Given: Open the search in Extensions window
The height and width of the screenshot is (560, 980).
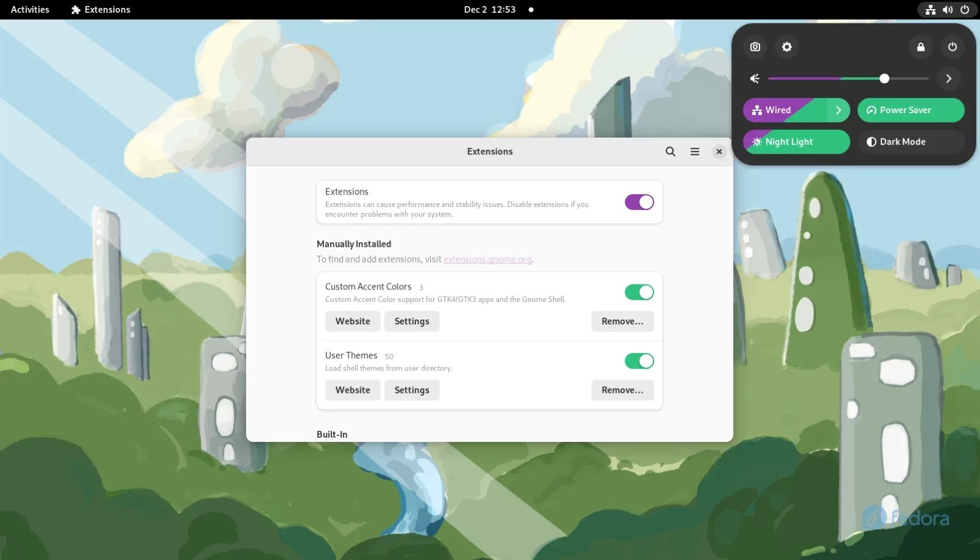Looking at the screenshot, I should tap(670, 151).
